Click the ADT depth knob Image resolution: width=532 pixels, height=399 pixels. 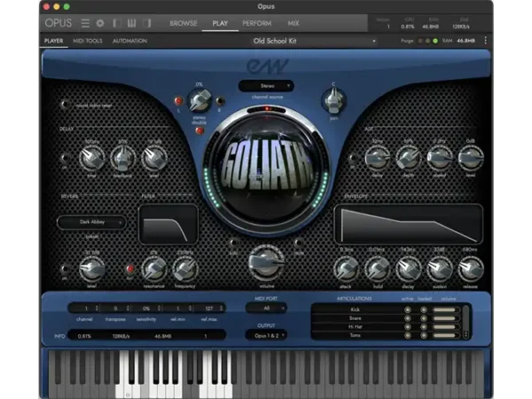pyautogui.click(x=408, y=158)
